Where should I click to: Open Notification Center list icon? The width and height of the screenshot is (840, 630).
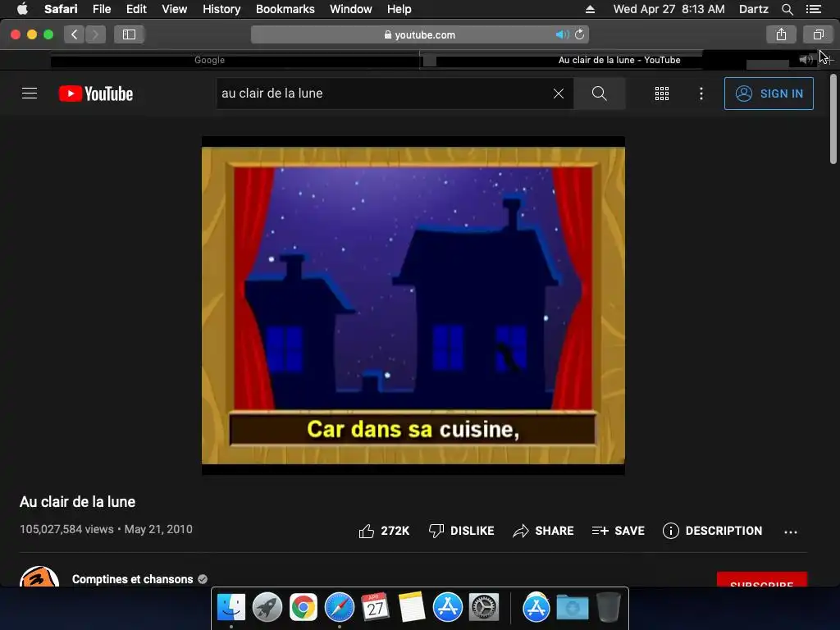813,9
